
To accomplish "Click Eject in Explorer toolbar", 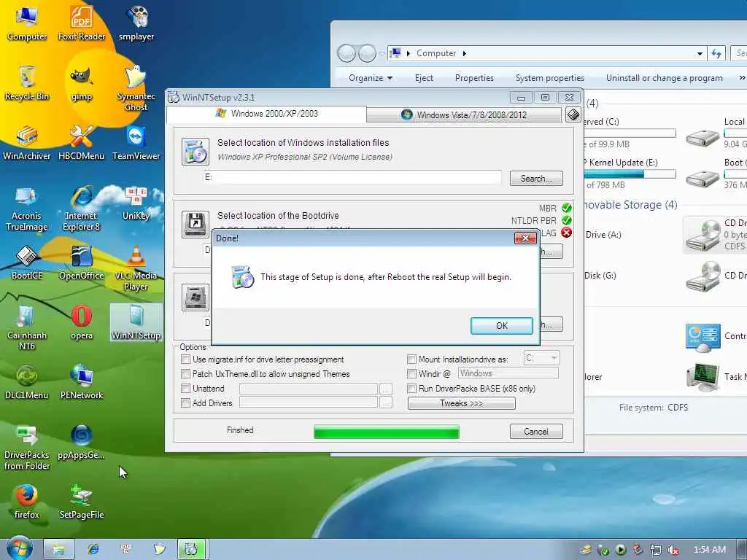I will (x=424, y=78).
